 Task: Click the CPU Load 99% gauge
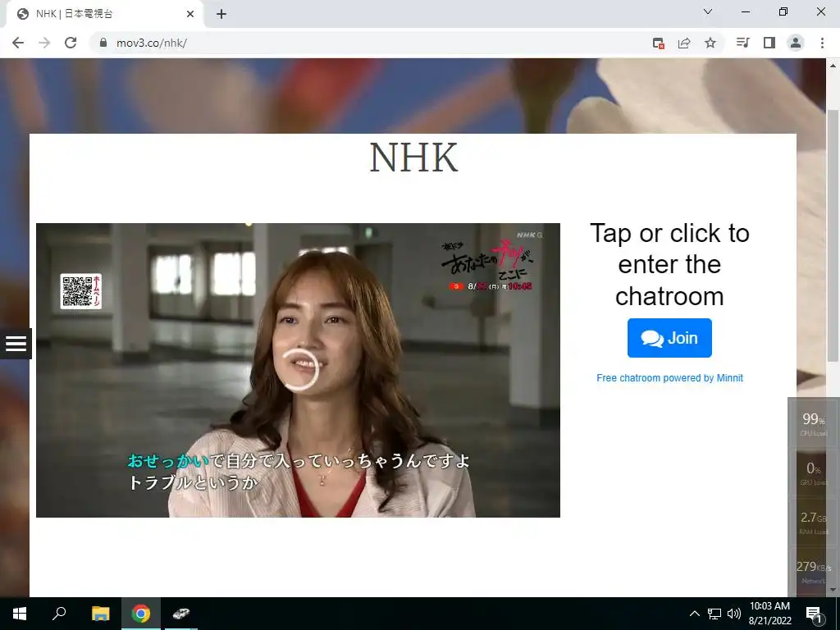(813, 423)
